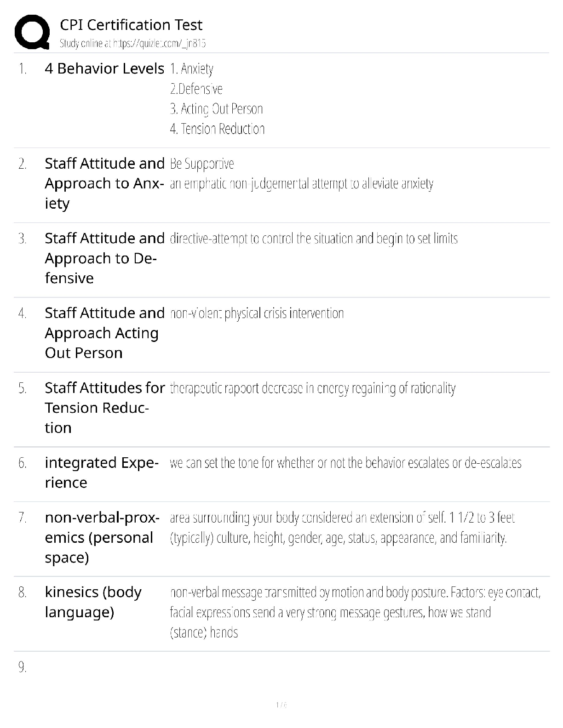The height and width of the screenshot is (728, 563).
Task: Select Staff Attitude and Approach to Defensive
Action: pyautogui.click(x=104, y=258)
